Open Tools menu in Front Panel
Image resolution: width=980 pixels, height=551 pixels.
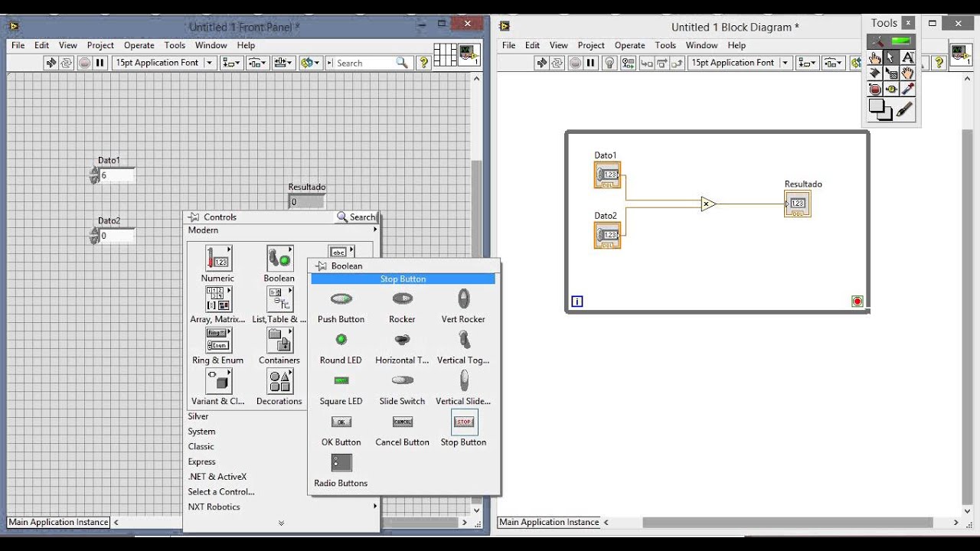pyautogui.click(x=175, y=45)
